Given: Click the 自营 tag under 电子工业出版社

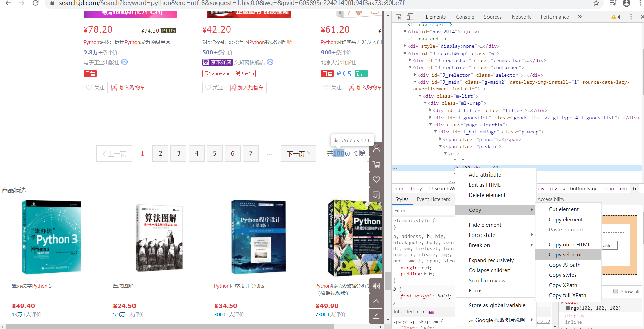Looking at the screenshot, I should (x=90, y=73).
